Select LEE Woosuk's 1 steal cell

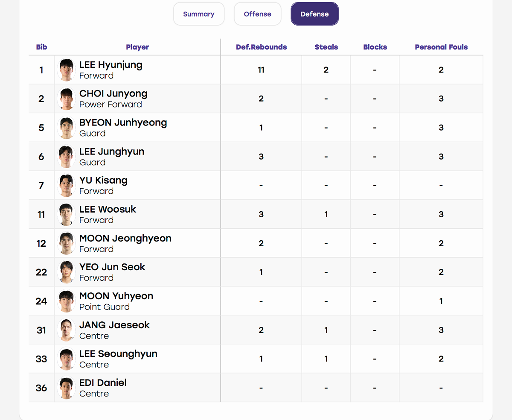click(326, 214)
